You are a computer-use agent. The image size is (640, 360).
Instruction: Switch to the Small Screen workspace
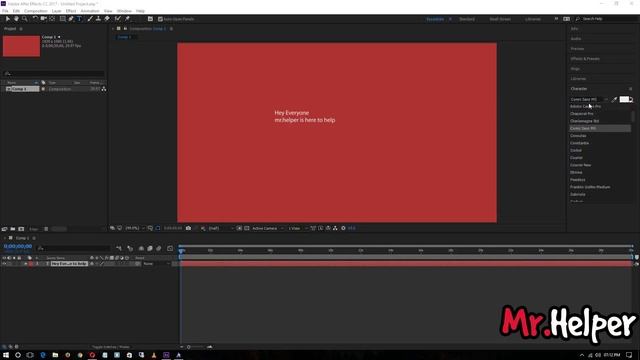click(500, 19)
